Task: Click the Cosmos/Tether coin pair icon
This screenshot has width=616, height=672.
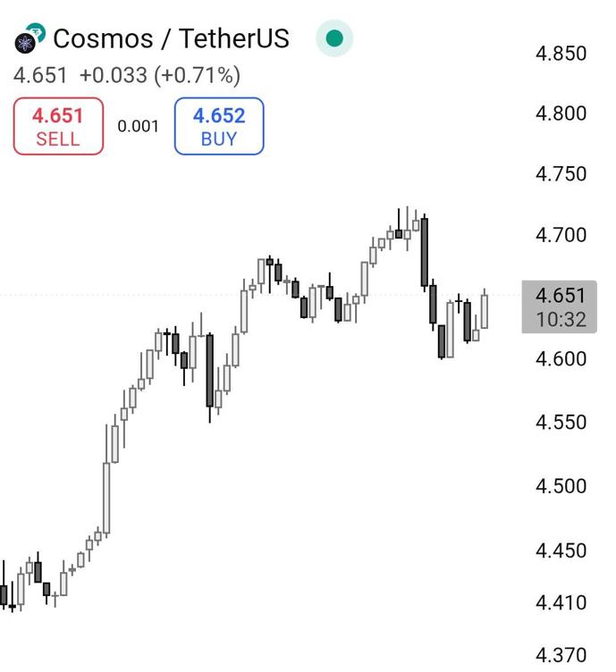Action: 30,38
